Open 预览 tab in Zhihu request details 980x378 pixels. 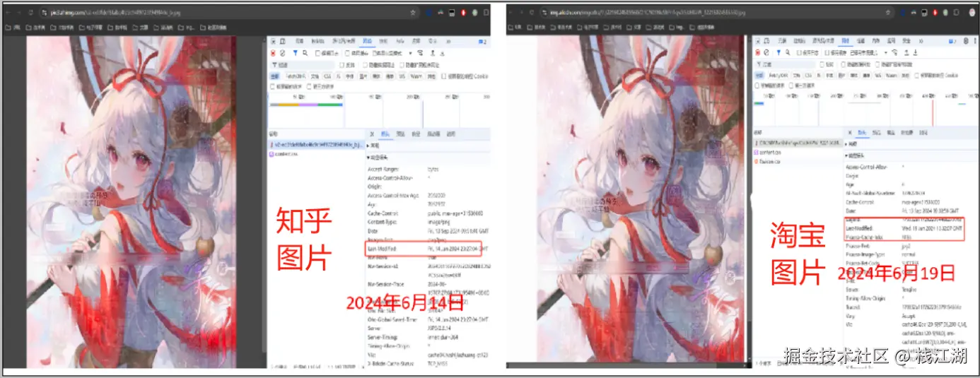pyautogui.click(x=400, y=134)
